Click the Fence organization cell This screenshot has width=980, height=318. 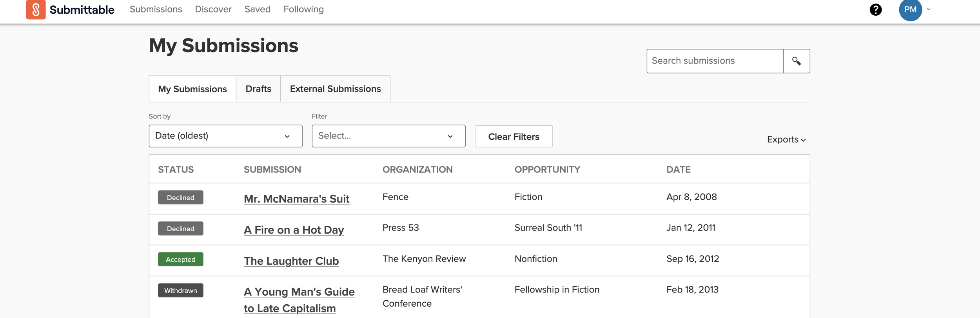coord(395,197)
